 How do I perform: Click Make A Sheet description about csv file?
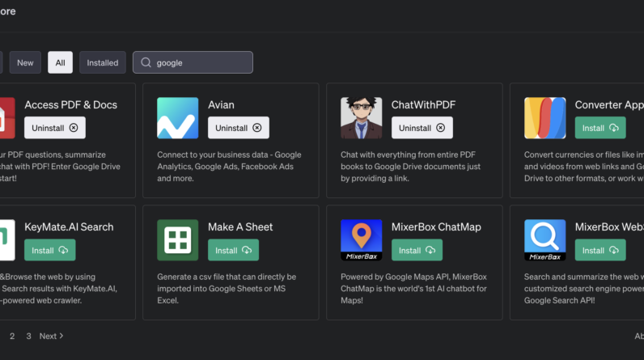coord(227,289)
